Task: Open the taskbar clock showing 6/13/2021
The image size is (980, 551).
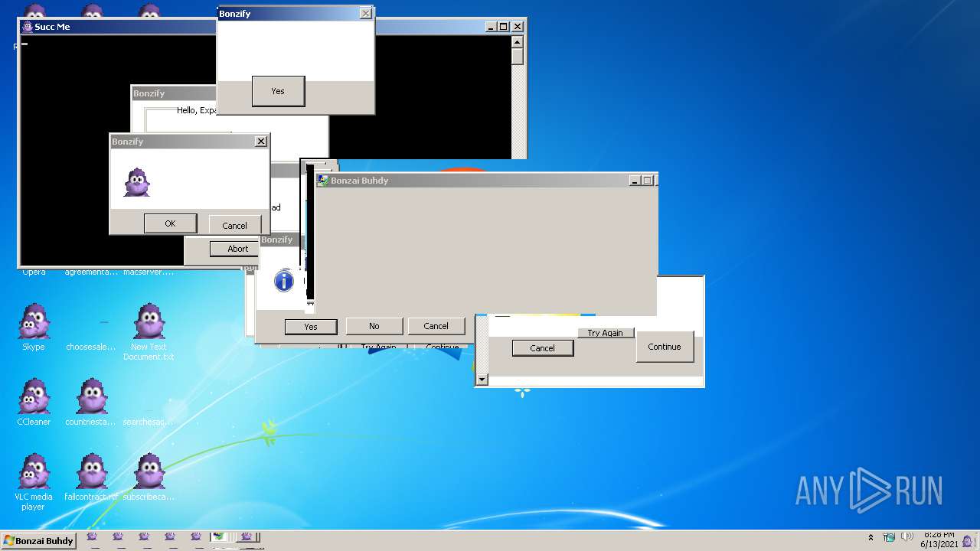Action: pos(939,540)
